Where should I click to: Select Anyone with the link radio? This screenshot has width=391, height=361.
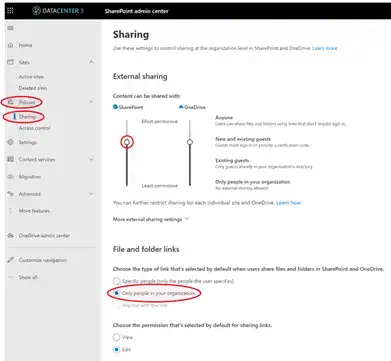(x=116, y=305)
